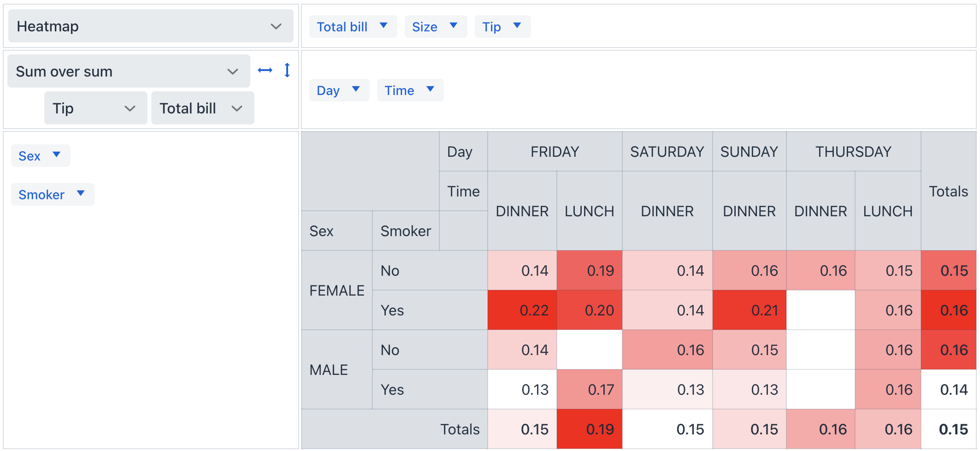Image resolution: width=980 pixels, height=451 pixels.
Task: Open the filter arrow on Time attribute
Action: (430, 90)
